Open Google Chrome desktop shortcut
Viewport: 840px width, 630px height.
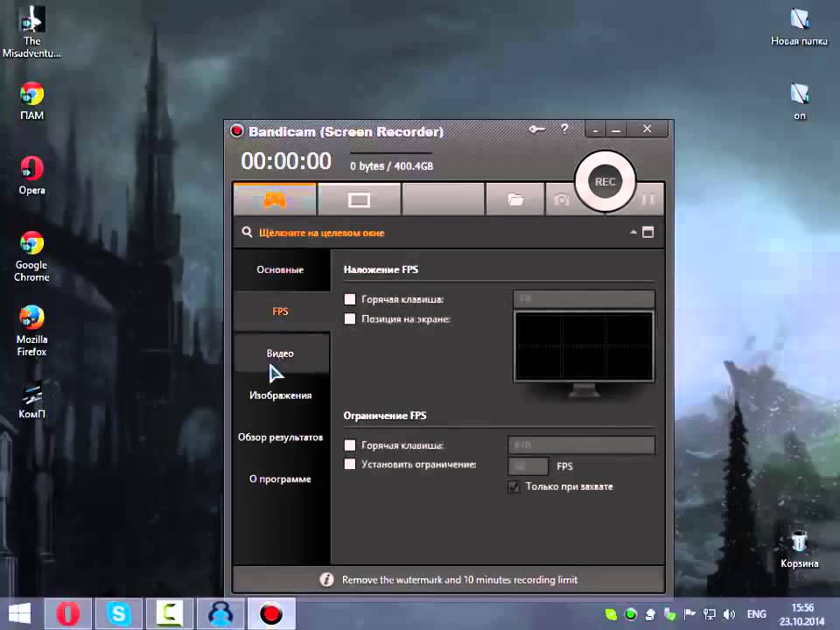tap(31, 256)
